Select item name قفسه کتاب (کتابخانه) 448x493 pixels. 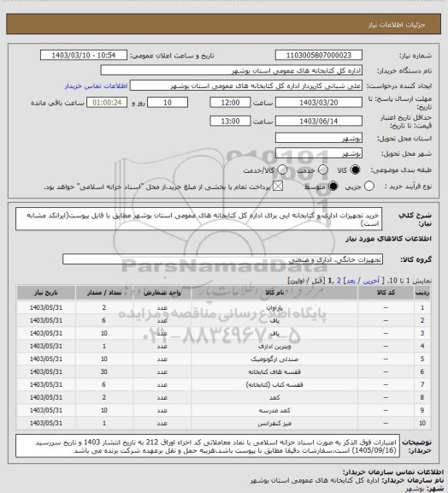pos(274,385)
